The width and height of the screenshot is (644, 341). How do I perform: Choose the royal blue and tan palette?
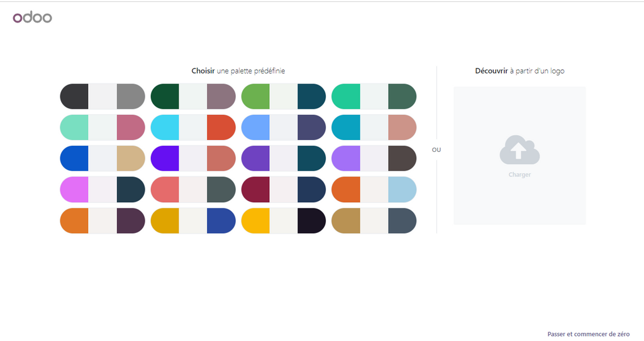pos(103,158)
